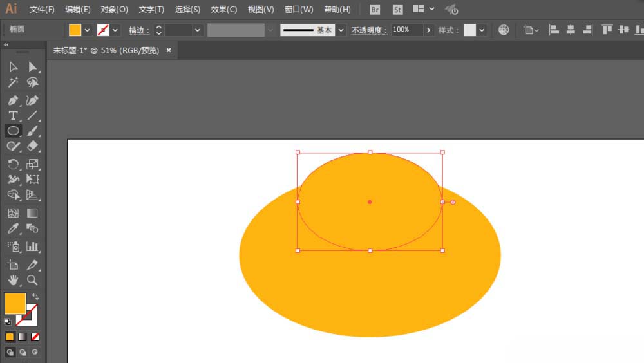Choose the Mesh tool
644x363 pixels.
13,212
